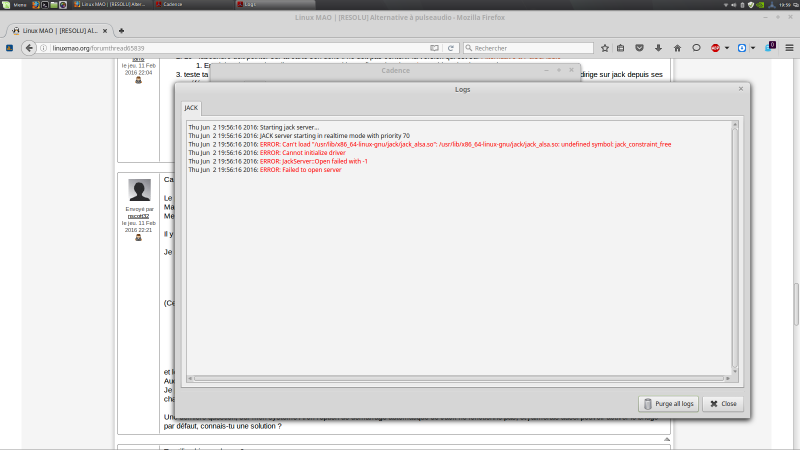Save page to Pocket
The height and width of the screenshot is (450, 800).
[x=639, y=48]
